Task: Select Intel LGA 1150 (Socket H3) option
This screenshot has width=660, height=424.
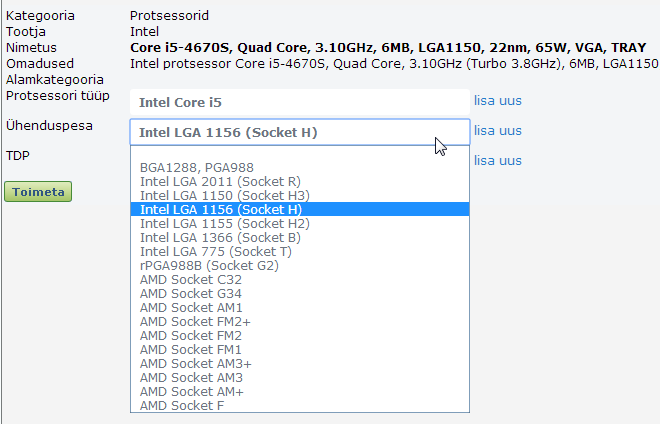Action: coord(300,195)
